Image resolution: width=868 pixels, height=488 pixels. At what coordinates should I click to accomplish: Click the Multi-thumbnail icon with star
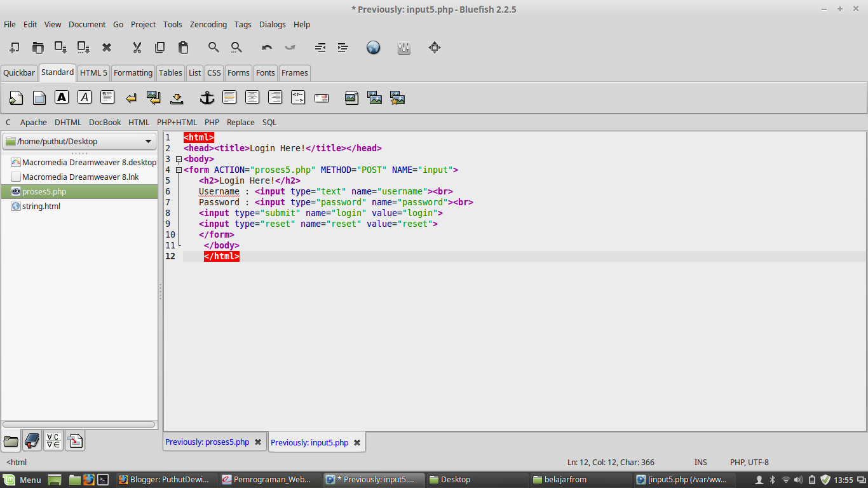pos(397,98)
